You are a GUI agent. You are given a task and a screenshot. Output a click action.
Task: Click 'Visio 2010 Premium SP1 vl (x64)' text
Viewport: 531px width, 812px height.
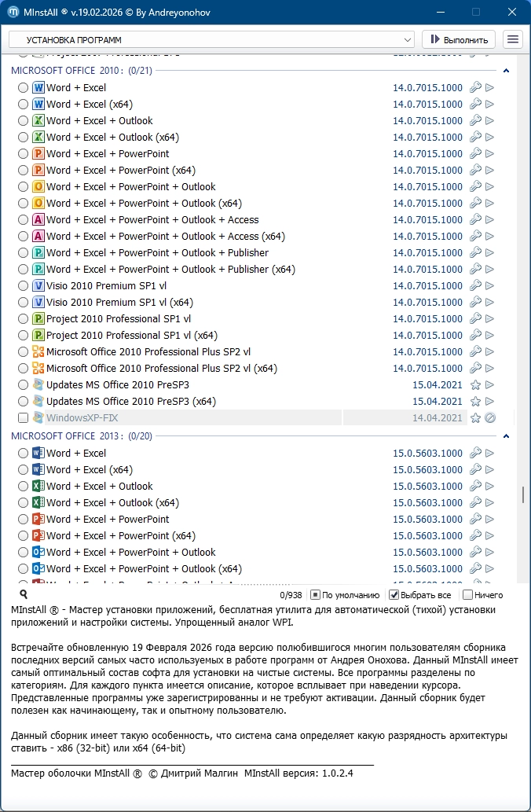119,303
